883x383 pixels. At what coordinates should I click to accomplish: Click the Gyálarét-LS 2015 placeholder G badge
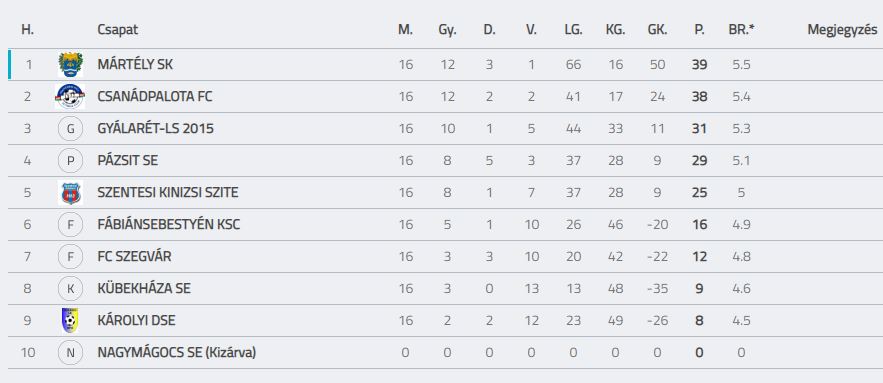pos(70,129)
